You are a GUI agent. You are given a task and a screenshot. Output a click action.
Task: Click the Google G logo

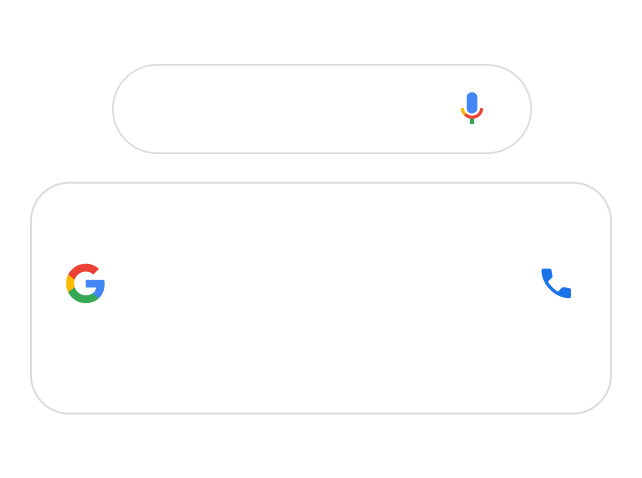86,283
